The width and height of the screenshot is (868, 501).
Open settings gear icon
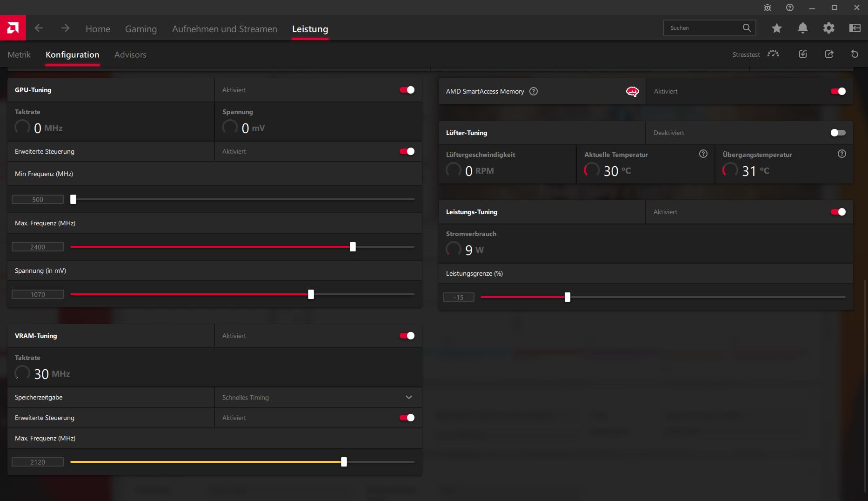pos(829,28)
